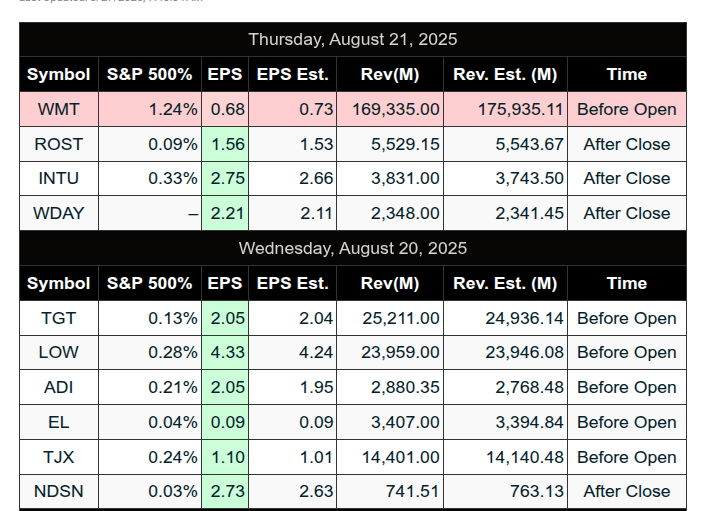Select the TJX symbol cell

coord(59,457)
